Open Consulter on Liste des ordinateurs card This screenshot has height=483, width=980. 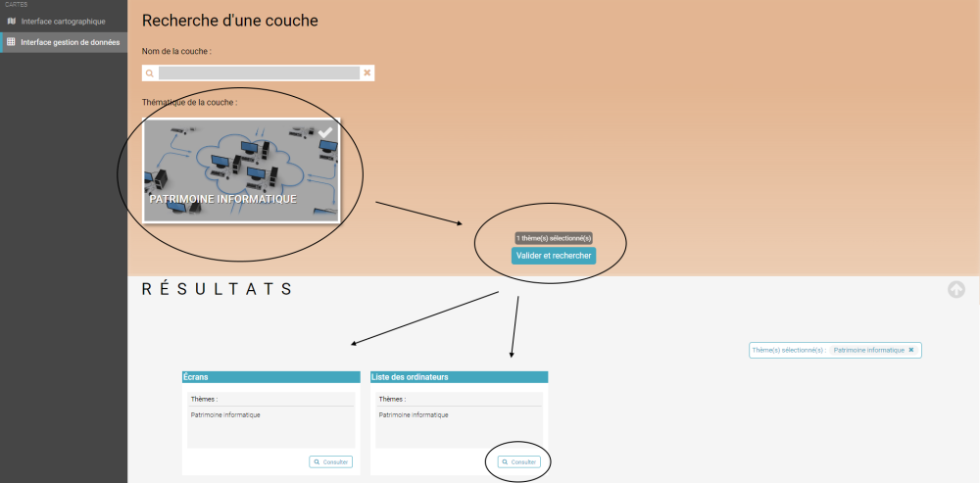pyautogui.click(x=519, y=461)
